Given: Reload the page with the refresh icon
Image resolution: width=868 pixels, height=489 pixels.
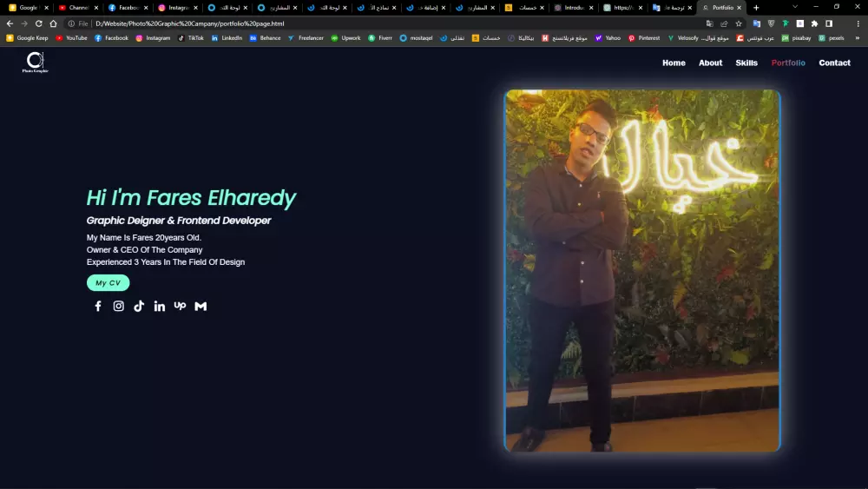Looking at the screenshot, I should (x=39, y=23).
